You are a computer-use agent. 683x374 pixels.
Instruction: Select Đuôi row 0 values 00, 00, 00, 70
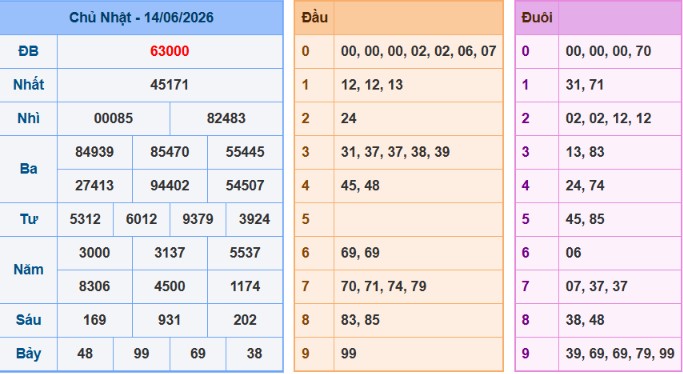point(609,51)
